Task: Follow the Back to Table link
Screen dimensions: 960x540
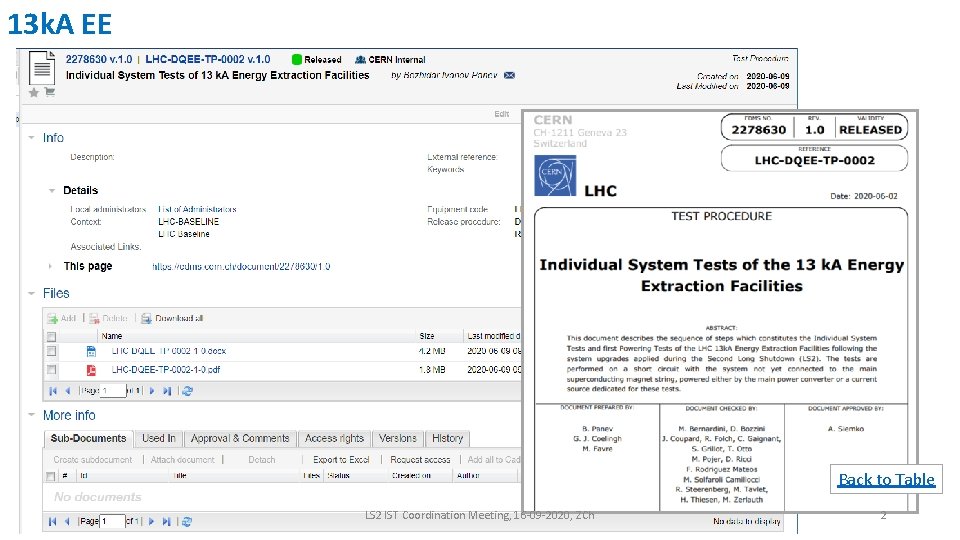Action: (x=887, y=479)
